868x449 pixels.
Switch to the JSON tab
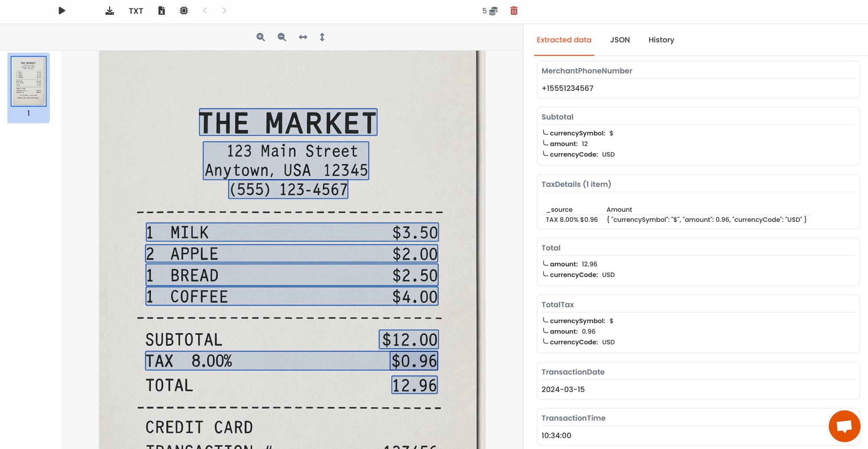tap(620, 40)
